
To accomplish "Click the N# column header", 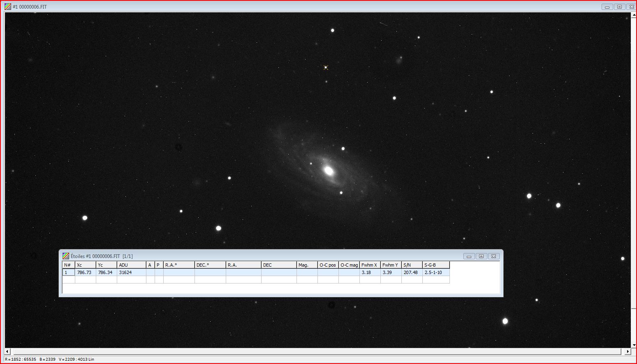I will tap(69, 265).
